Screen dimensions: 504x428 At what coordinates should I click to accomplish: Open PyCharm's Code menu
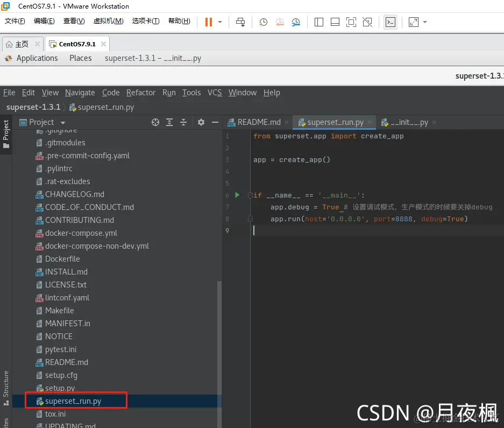pyautogui.click(x=111, y=93)
